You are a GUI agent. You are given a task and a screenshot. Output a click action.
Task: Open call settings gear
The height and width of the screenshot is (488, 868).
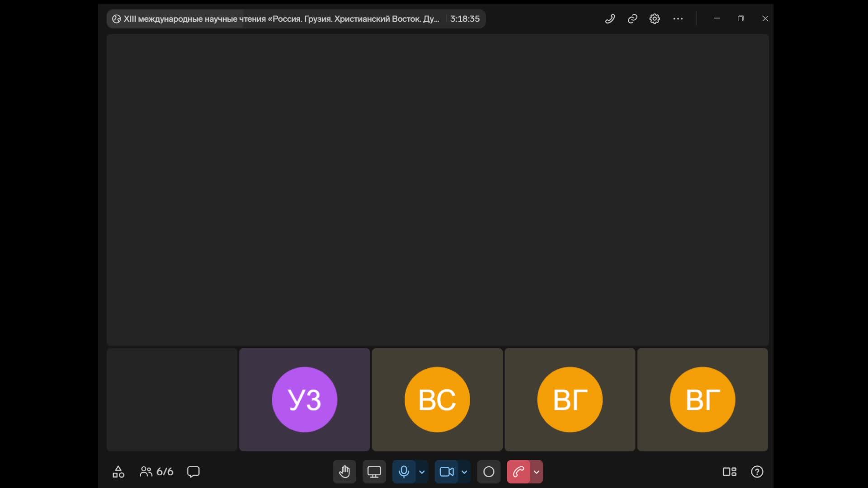click(655, 19)
